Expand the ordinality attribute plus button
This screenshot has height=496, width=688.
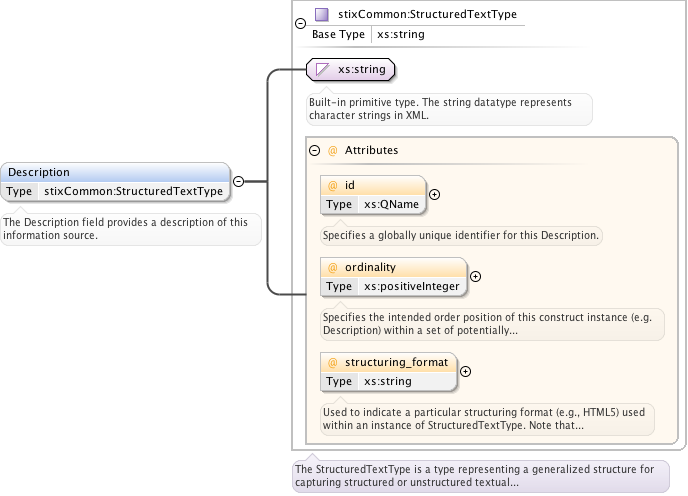click(x=475, y=277)
